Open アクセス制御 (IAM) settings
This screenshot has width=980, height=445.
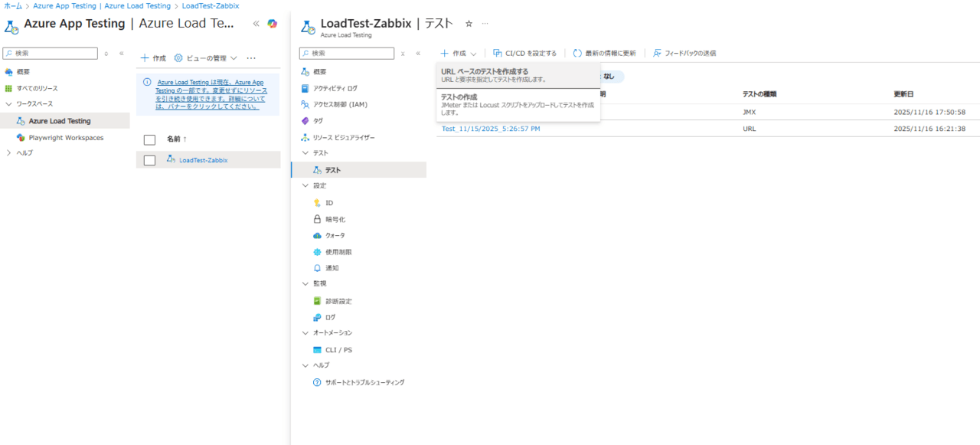tap(338, 104)
